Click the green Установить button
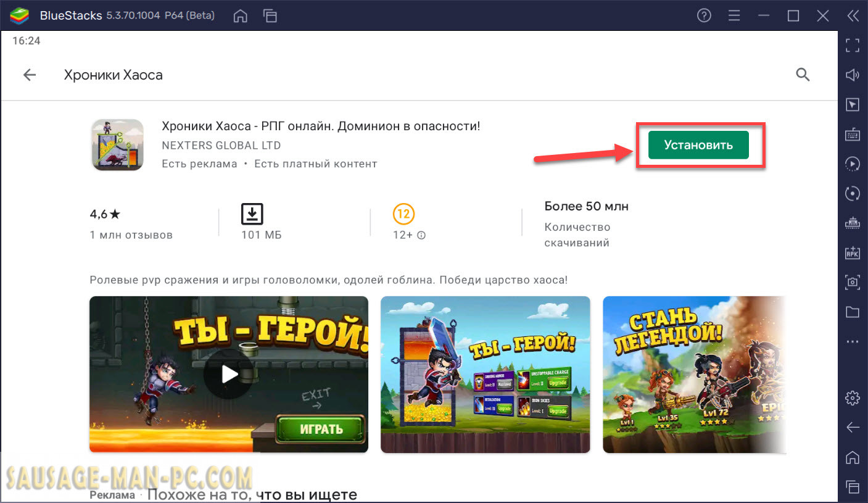868x503 pixels. [698, 145]
